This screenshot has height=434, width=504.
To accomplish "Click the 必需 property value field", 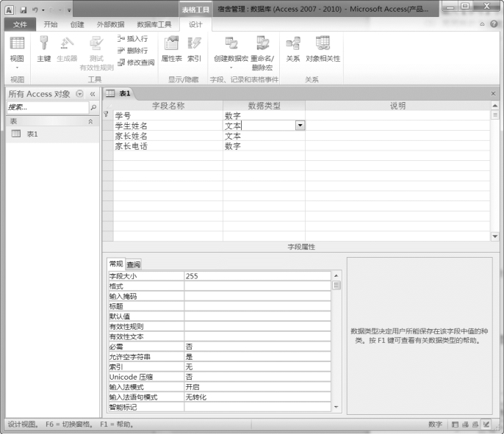I will coord(257,347).
